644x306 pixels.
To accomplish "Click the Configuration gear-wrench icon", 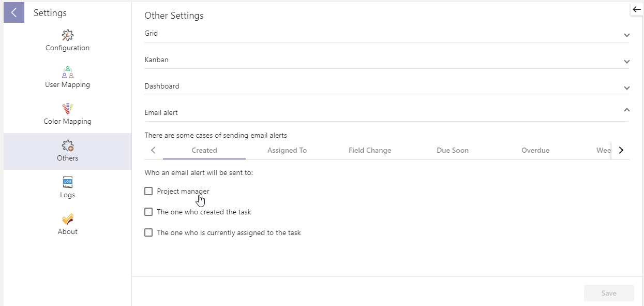I will point(67,35).
